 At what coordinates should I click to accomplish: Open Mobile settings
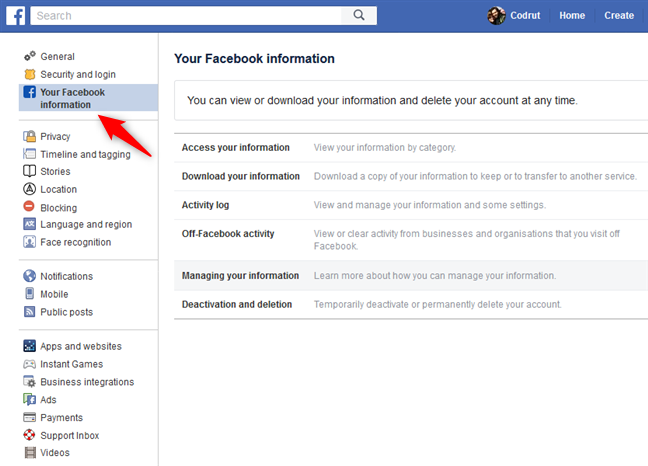tap(54, 294)
